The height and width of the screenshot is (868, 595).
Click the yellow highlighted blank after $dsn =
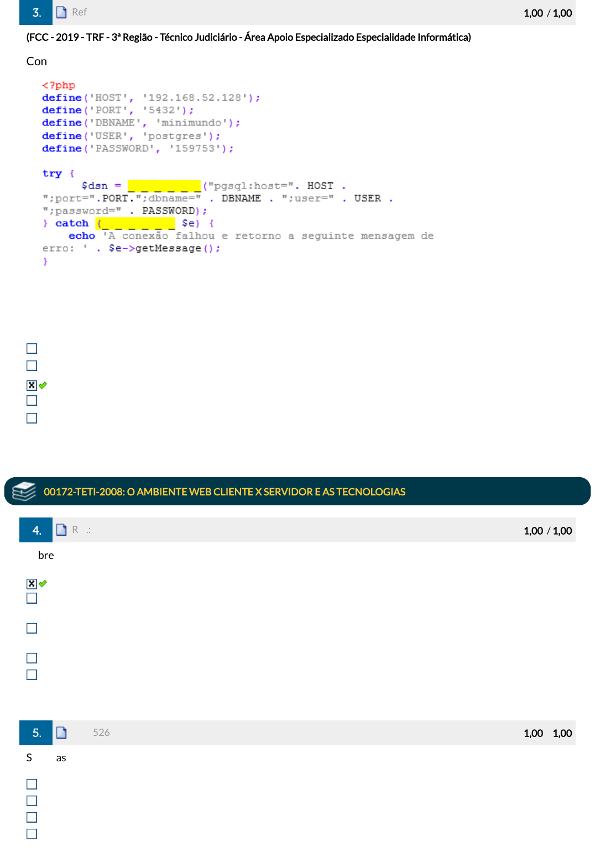click(164, 186)
